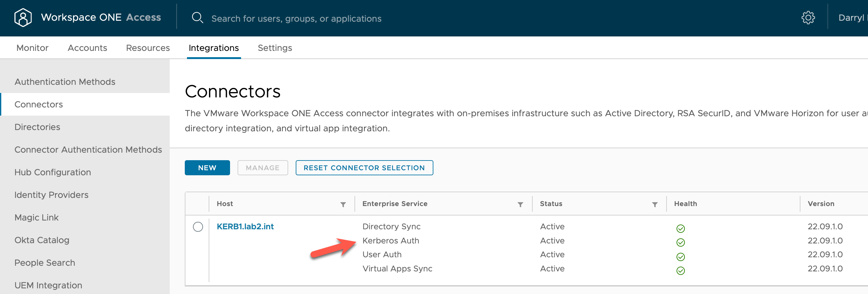Open the Enterprise Service column filter
The width and height of the screenshot is (868, 294).
pyautogui.click(x=520, y=204)
